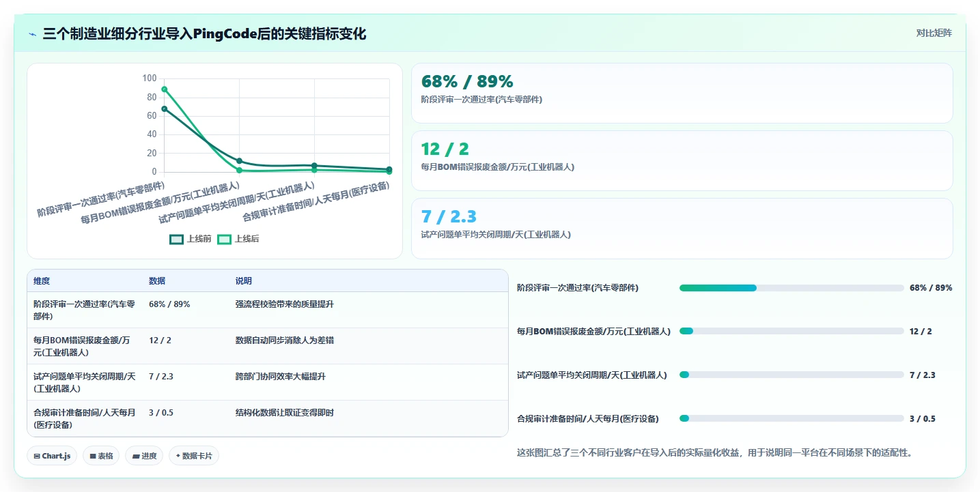Screen dimensions: 980x492
Task: Click the y-axis label 100
Action: [150, 78]
